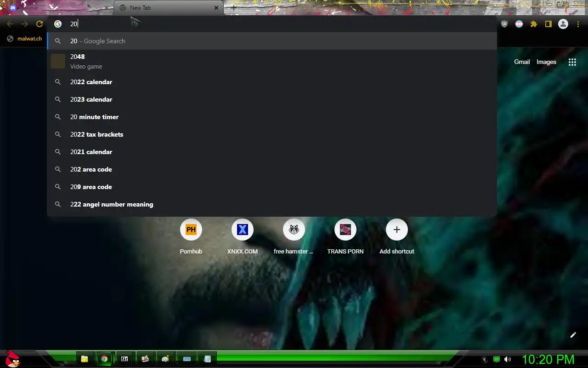Viewport: 588px width, 368px height.
Task: Click the 2048 game thumbnail icon
Action: point(58,61)
